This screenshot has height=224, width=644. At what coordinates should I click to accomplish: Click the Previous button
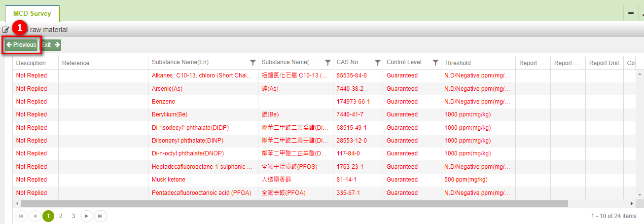[21, 45]
